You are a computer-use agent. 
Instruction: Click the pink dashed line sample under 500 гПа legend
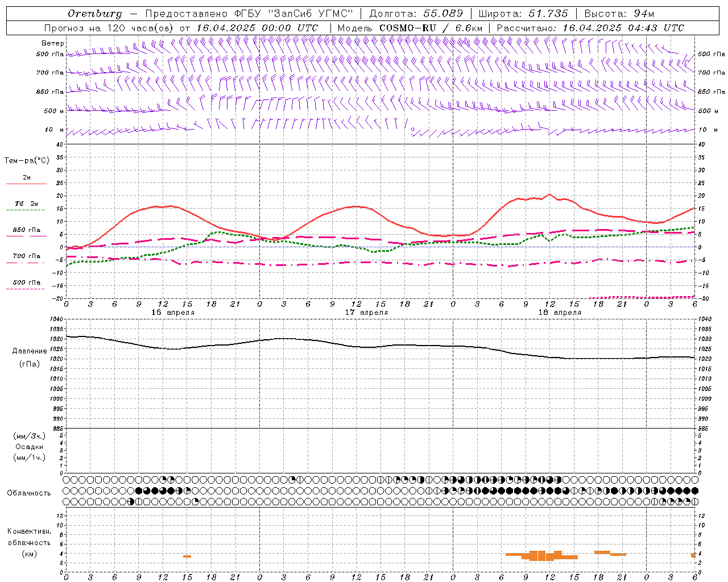pos(25,289)
